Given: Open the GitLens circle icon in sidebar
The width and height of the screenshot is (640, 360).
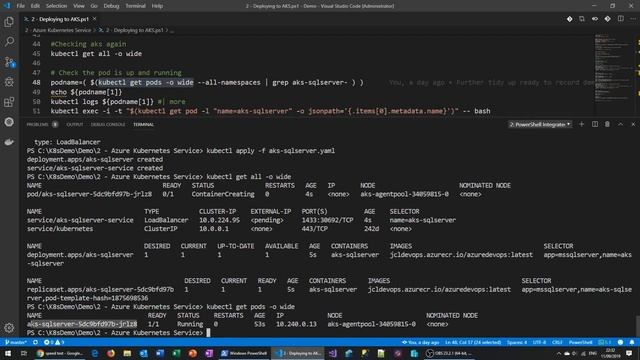Looking at the screenshot, I should (9, 122).
